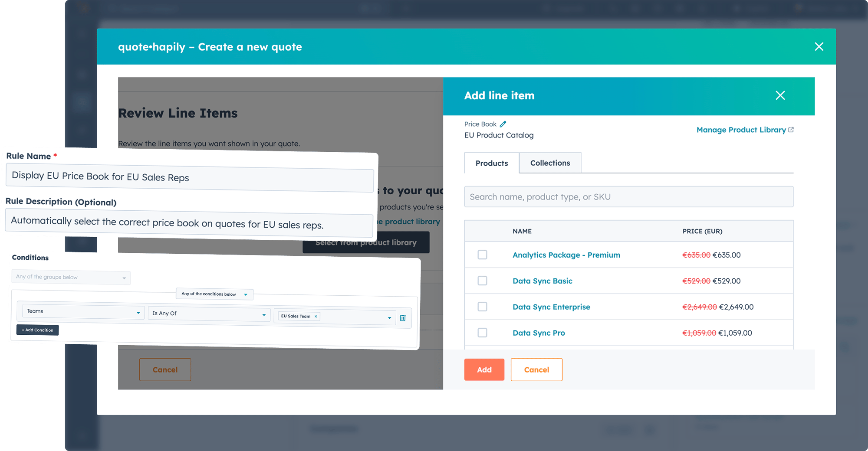This screenshot has width=868, height=451.
Task: Close the Create a new quote dialog
Action: [819, 47]
